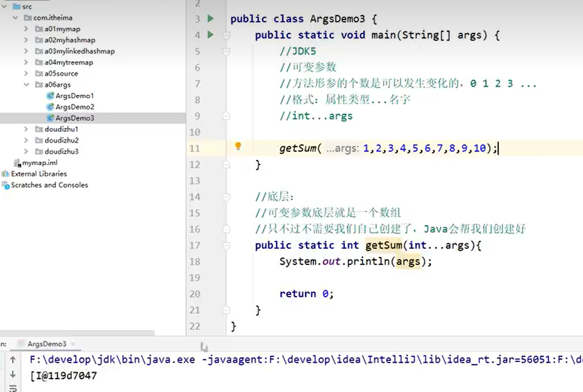Click args inside println on line 18
Viewport: 583px width, 392px height.
pyautogui.click(x=408, y=262)
